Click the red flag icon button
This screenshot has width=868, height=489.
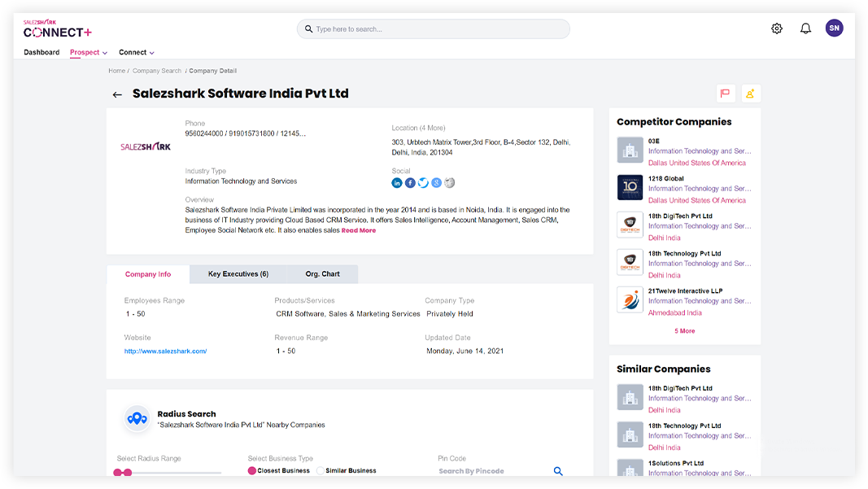[725, 94]
